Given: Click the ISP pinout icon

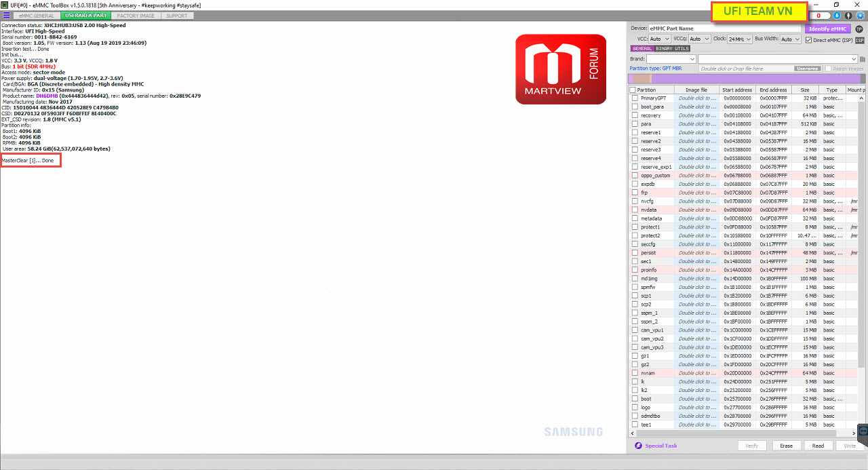Looking at the screenshot, I should (x=859, y=40).
